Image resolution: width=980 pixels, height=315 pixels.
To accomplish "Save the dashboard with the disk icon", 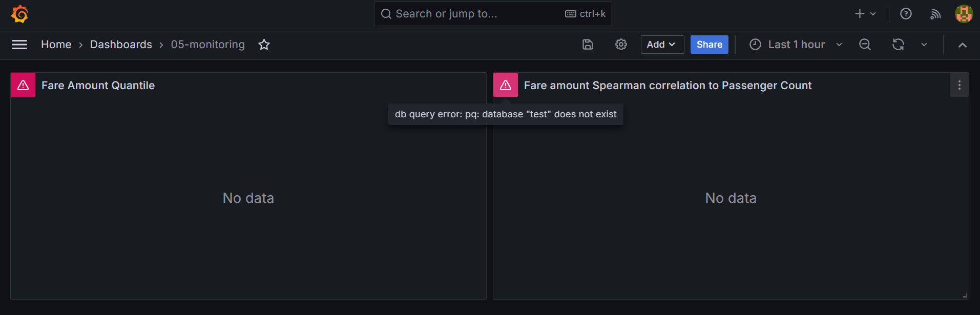I will pos(588,45).
